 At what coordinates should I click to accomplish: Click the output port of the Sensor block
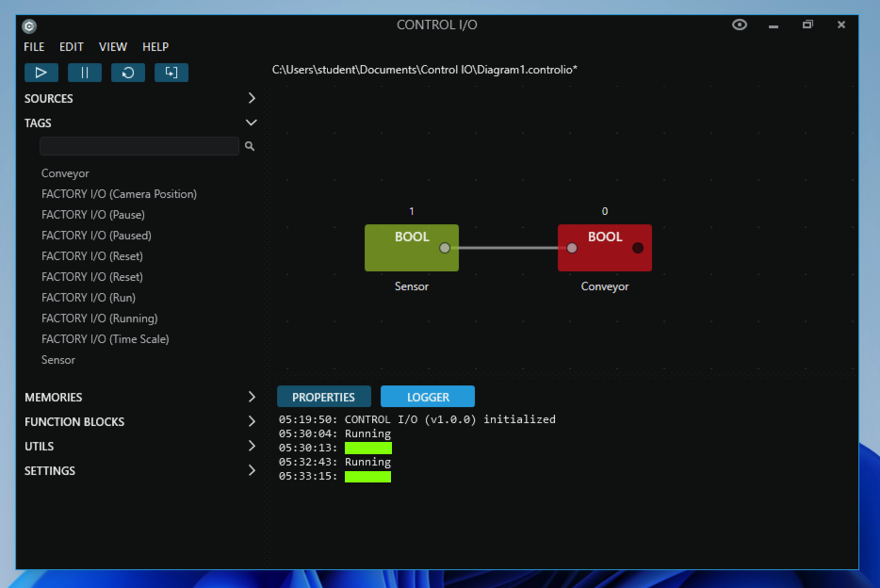pyautogui.click(x=445, y=248)
